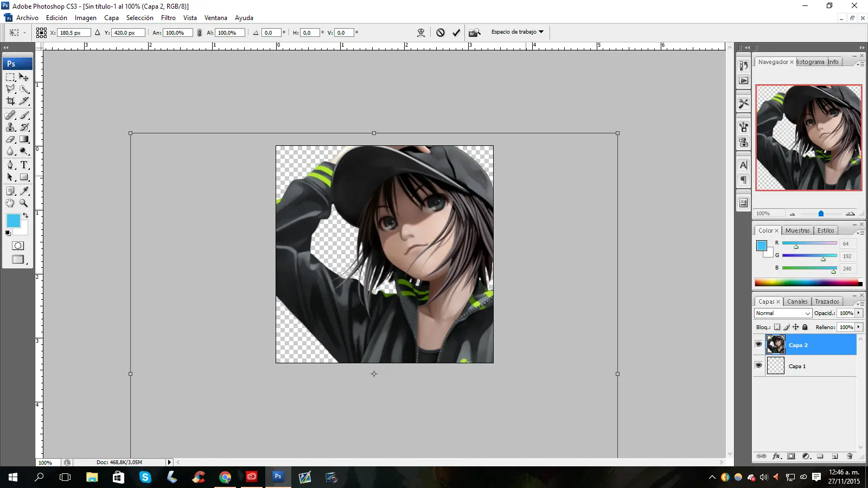The width and height of the screenshot is (868, 488).
Task: Change the screen mode
Action: coord(18,260)
